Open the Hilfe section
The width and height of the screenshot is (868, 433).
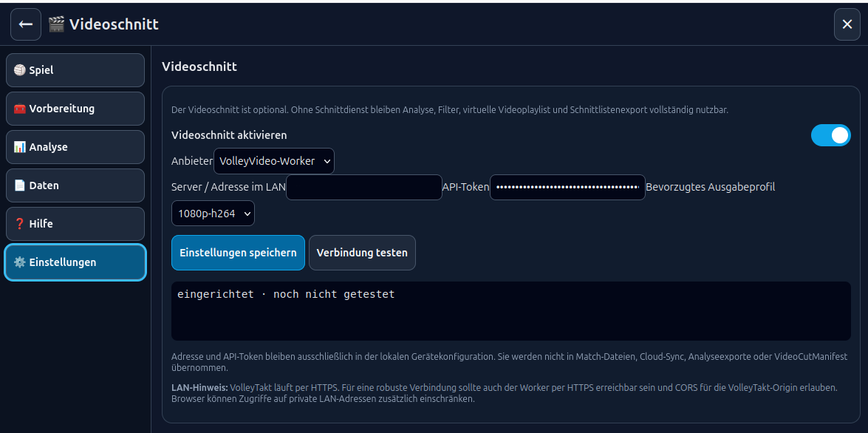[x=75, y=224]
